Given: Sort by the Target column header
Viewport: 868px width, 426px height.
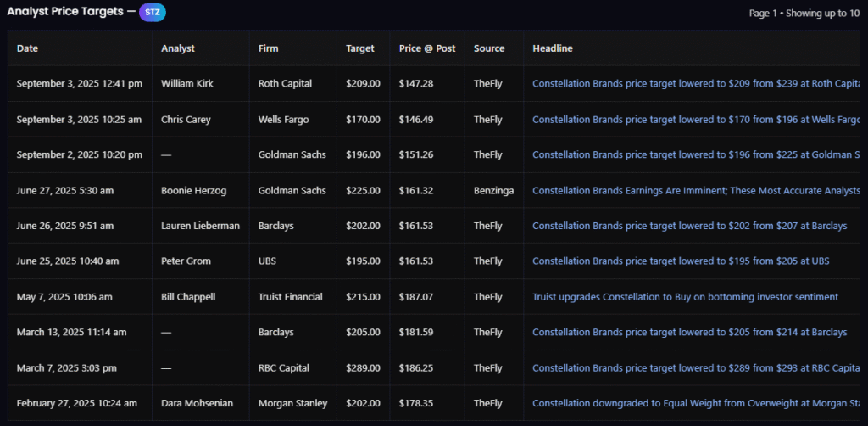Looking at the screenshot, I should coord(360,48).
